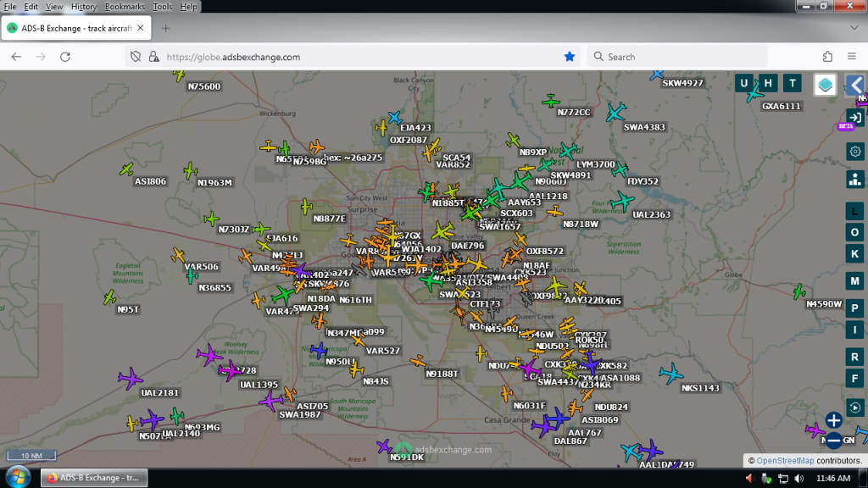This screenshot has width=868, height=488.
Task: Select aircraft N591DK plane icon
Action: [384, 446]
